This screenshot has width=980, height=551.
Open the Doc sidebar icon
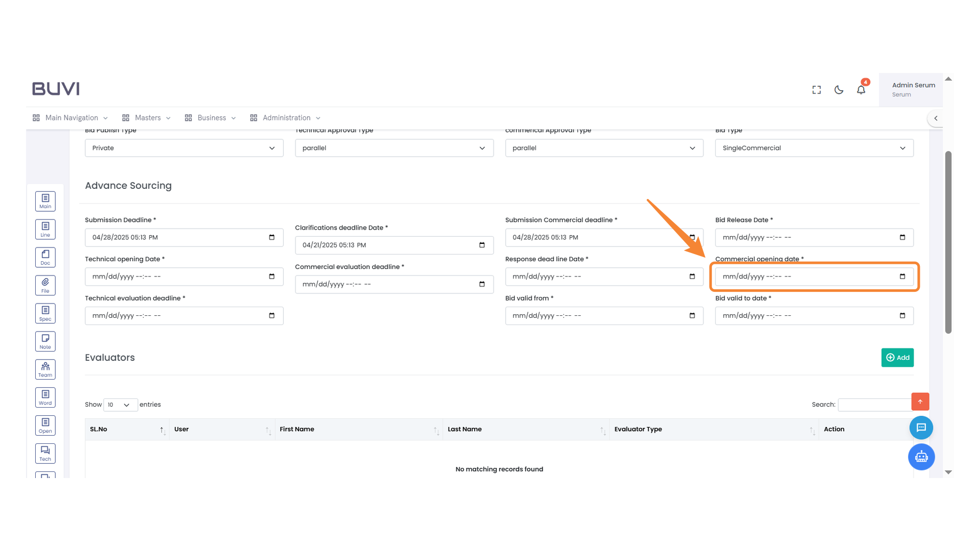click(45, 257)
